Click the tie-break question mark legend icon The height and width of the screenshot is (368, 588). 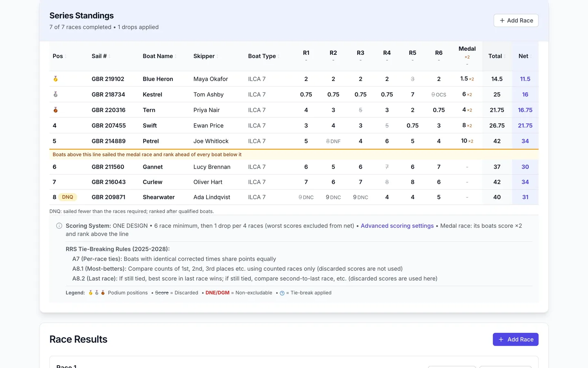(282, 293)
